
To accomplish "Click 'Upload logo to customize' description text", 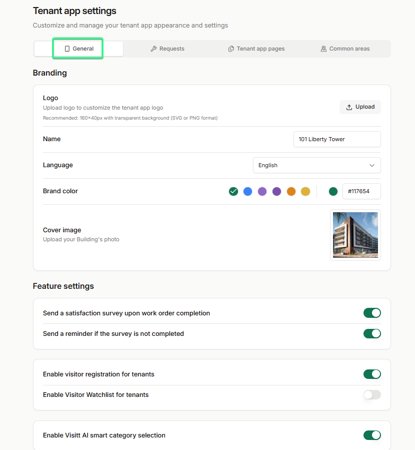I will [x=103, y=108].
